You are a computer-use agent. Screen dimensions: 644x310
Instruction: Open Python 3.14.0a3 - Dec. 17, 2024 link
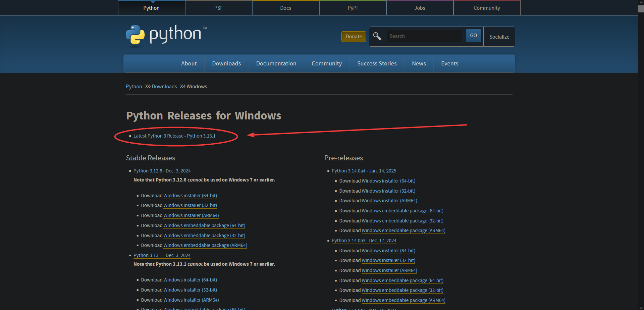point(364,241)
